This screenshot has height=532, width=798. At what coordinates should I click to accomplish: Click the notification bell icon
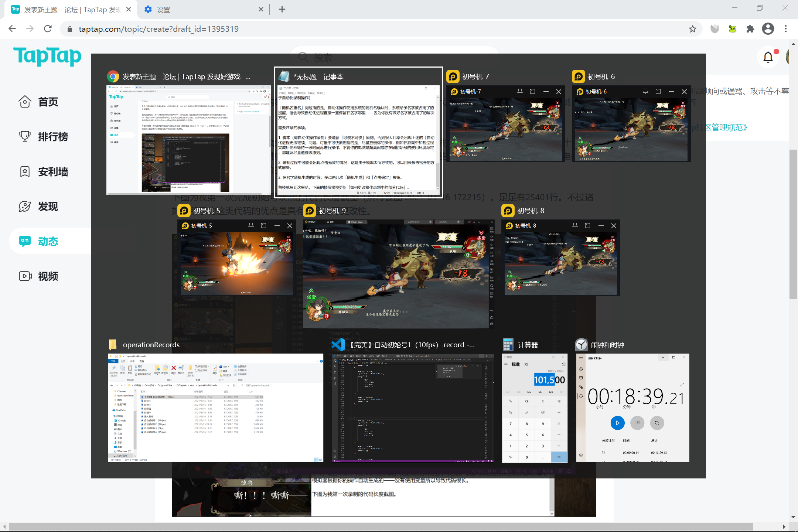point(768,57)
